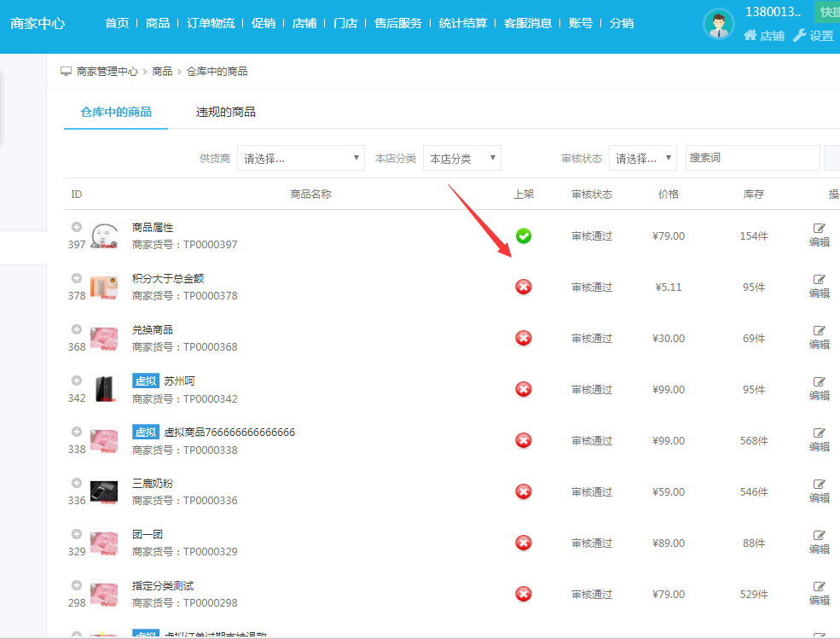Click the edit icon for 团一团
840x639 pixels.
(820, 536)
